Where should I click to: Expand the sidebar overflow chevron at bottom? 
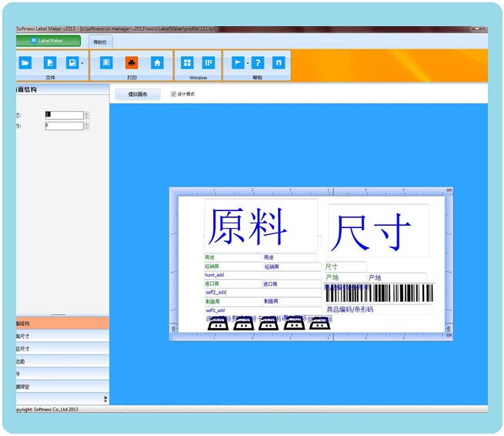click(x=105, y=398)
